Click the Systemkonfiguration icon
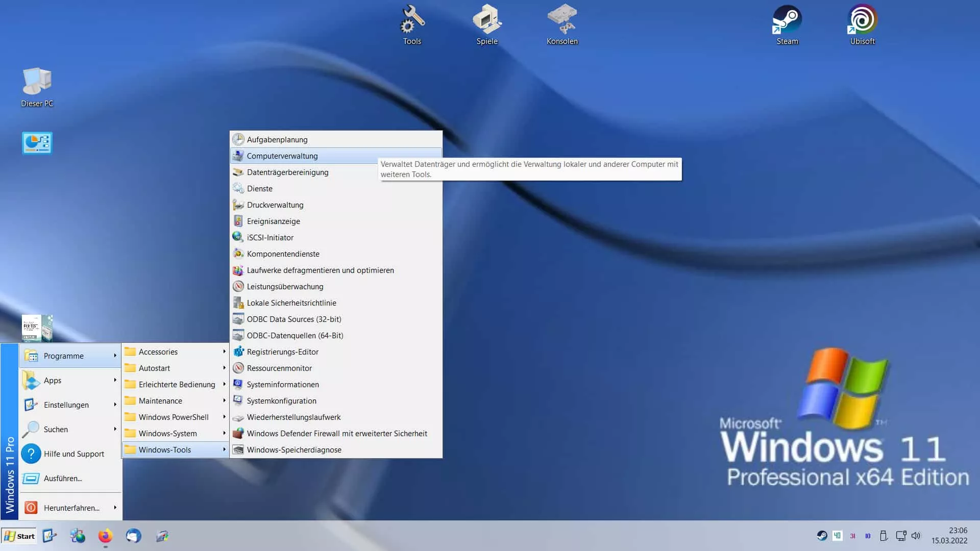980x551 pixels. [x=238, y=400]
